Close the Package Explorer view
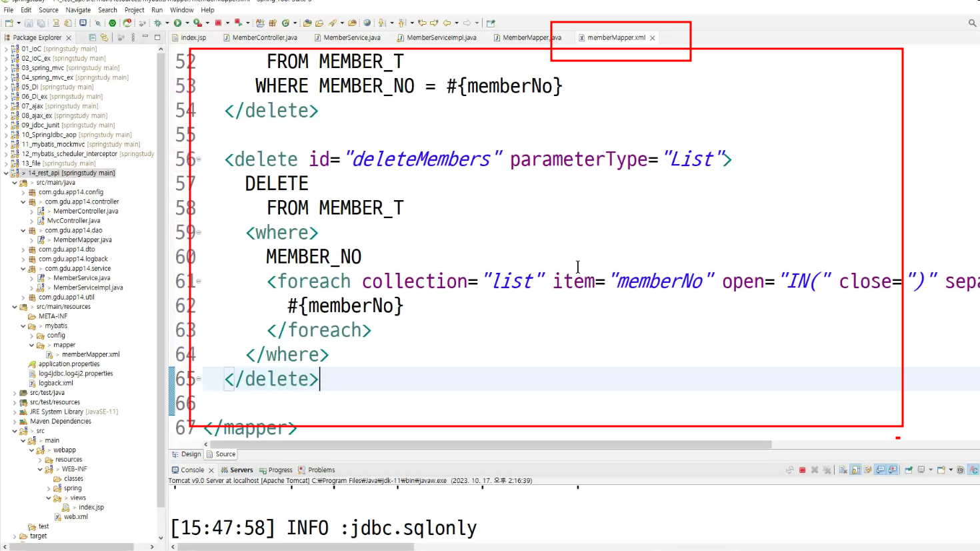This screenshot has height=551, width=980. pyautogui.click(x=69, y=38)
